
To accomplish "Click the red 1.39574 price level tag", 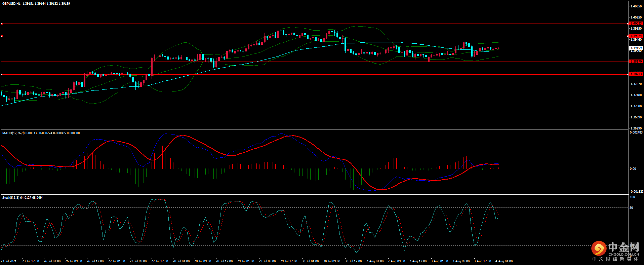I will 636,36.
